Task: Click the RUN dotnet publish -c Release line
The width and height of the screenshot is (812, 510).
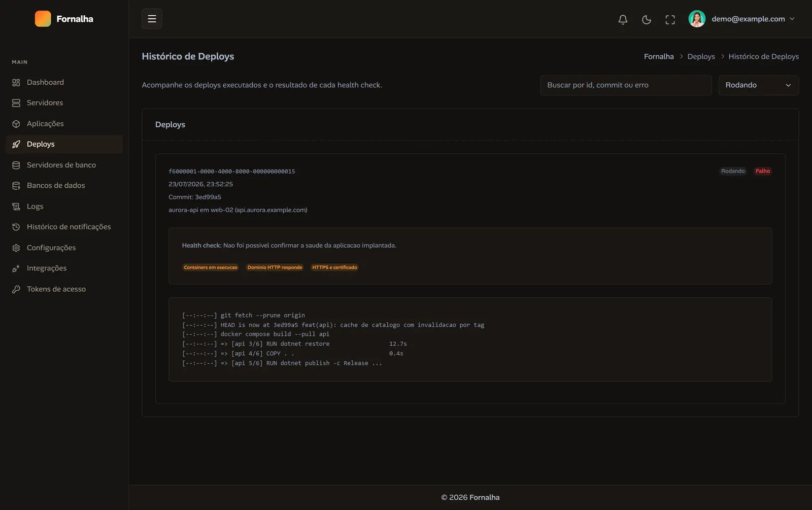Action: tap(282, 363)
